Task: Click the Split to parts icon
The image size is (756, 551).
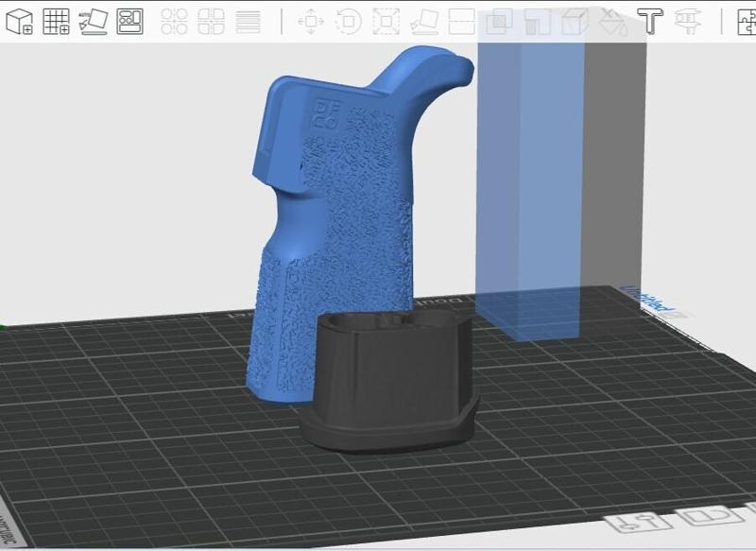Action: pyautogui.click(x=211, y=22)
